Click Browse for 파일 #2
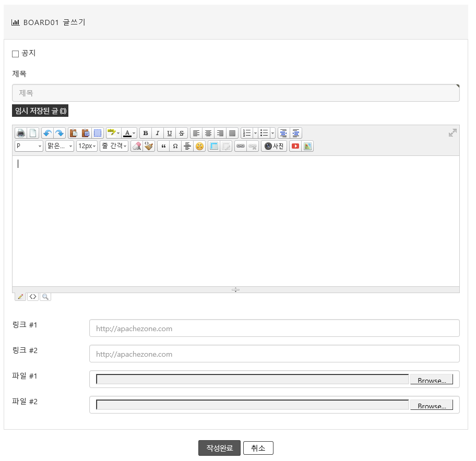476x461 pixels. (x=432, y=405)
